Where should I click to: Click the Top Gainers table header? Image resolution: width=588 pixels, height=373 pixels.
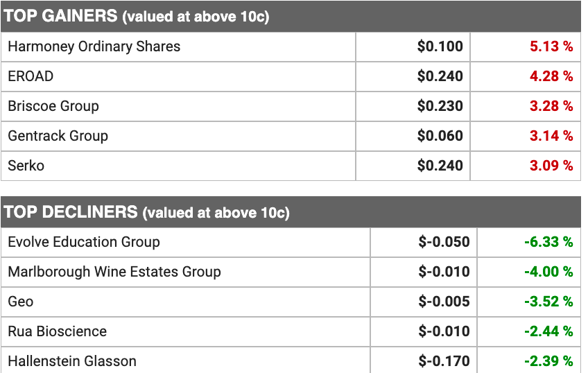click(137, 17)
